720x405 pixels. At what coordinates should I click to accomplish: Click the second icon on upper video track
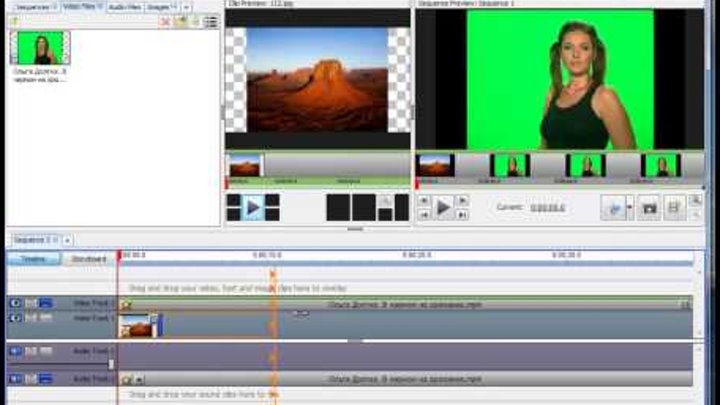pos(31,303)
